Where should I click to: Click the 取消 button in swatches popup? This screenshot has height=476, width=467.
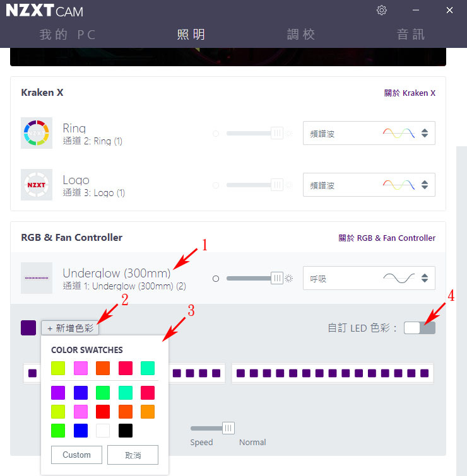click(133, 455)
